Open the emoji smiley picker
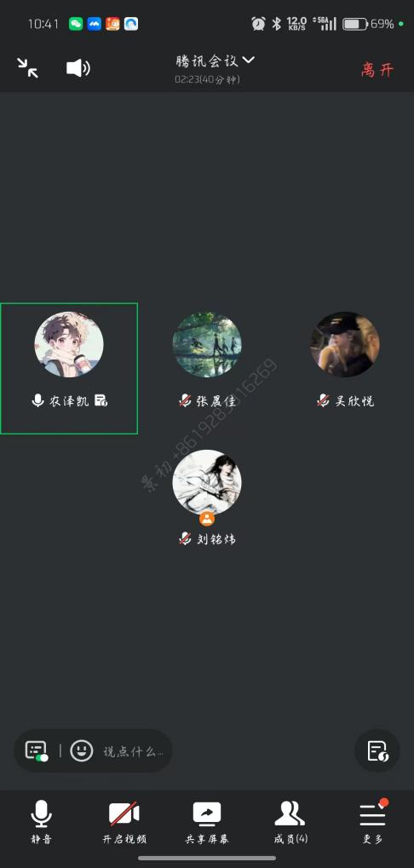Screen dimensions: 414x868 tap(82, 750)
